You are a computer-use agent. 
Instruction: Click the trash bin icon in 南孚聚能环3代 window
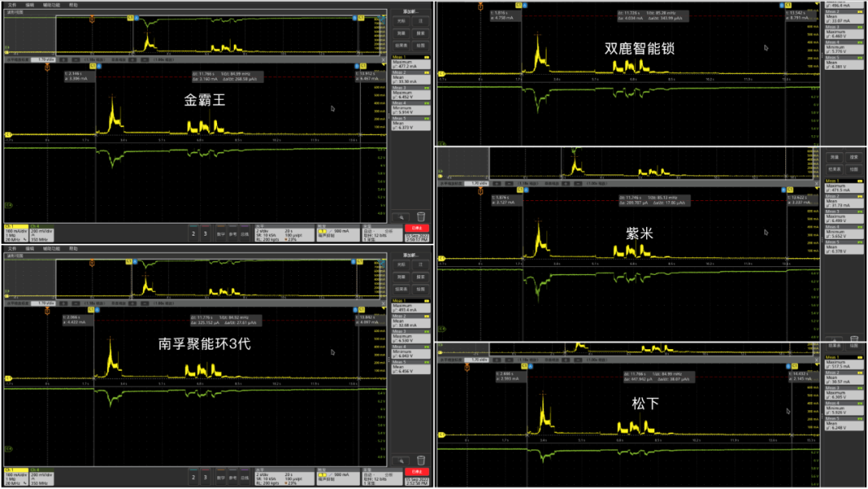point(420,460)
